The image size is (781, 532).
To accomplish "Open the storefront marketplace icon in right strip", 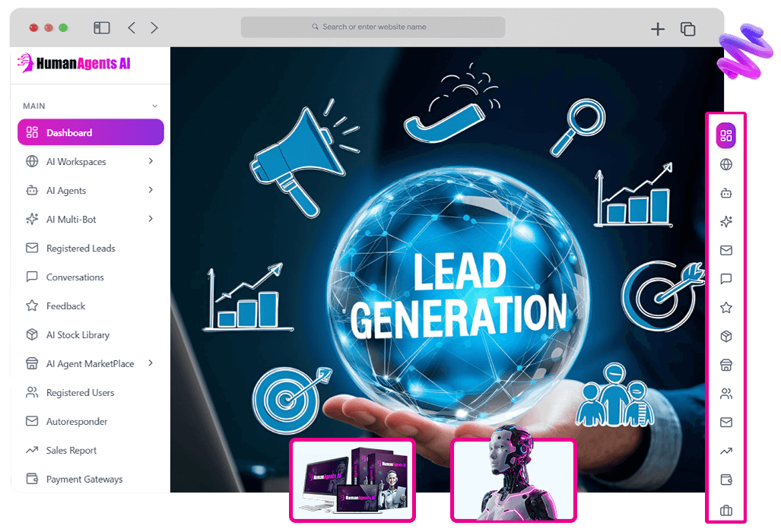I will pyautogui.click(x=725, y=366).
